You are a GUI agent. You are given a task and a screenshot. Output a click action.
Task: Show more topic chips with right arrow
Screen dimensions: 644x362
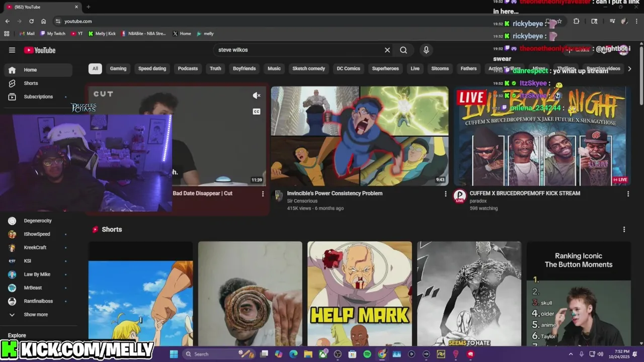point(629,68)
